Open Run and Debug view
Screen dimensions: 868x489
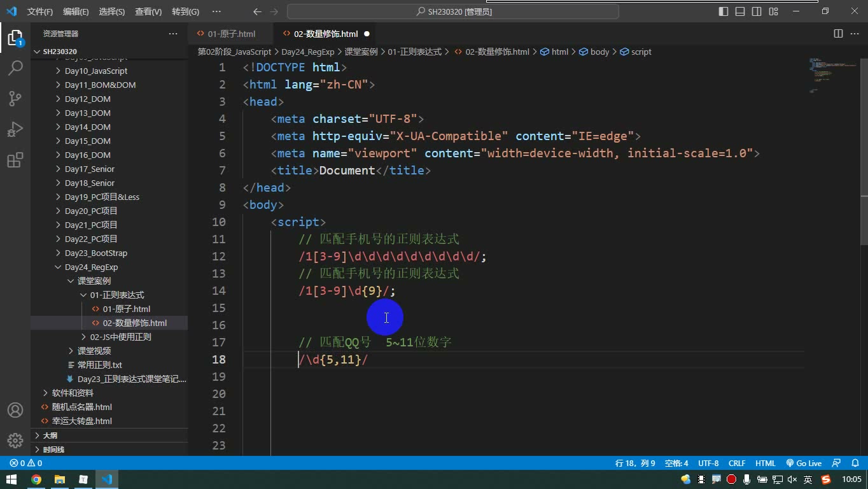pyautogui.click(x=15, y=129)
